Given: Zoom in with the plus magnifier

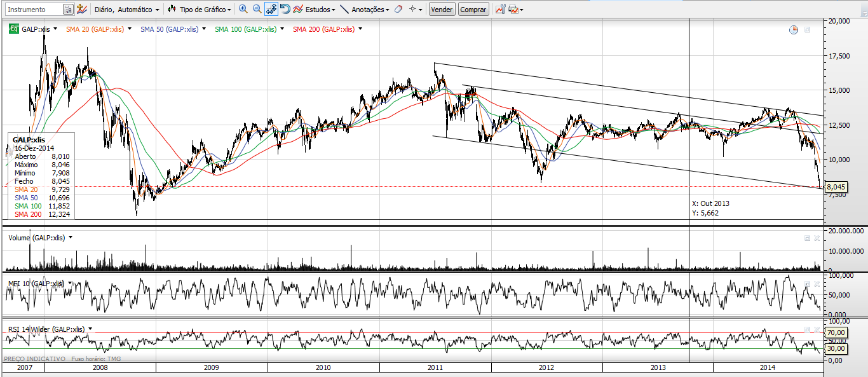Looking at the screenshot, I should (x=243, y=10).
